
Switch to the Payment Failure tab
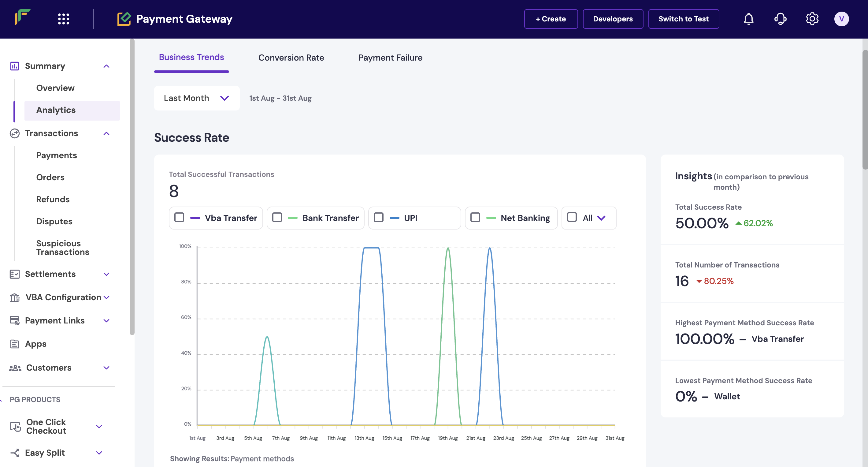click(x=390, y=58)
